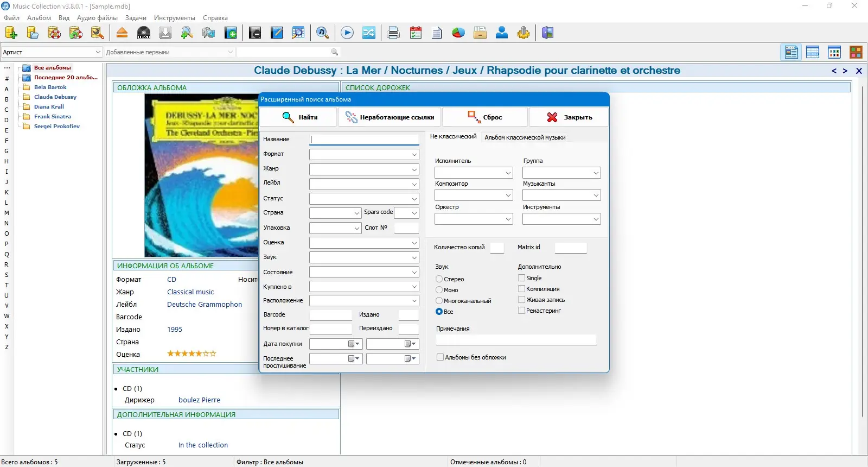Click the Закрыть button in dialog
This screenshot has width=868, height=467.
pos(569,117)
